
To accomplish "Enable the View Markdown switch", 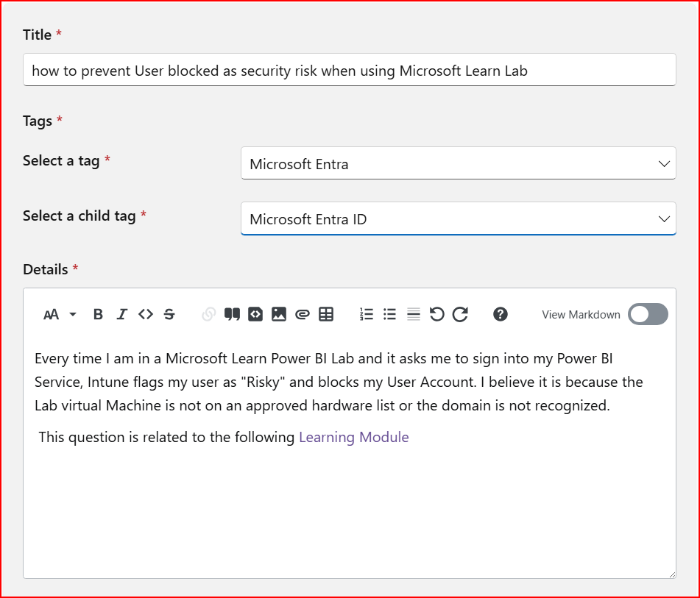I will click(x=648, y=315).
